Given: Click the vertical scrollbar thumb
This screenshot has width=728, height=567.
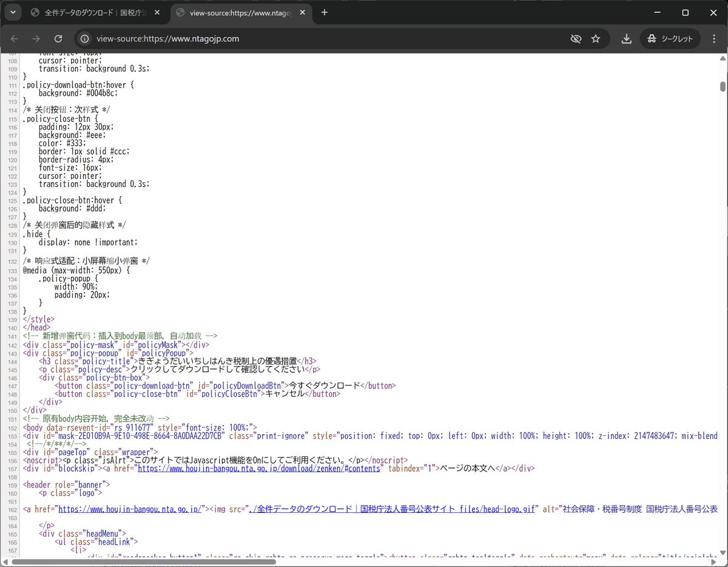Looking at the screenshot, I should (x=723, y=86).
